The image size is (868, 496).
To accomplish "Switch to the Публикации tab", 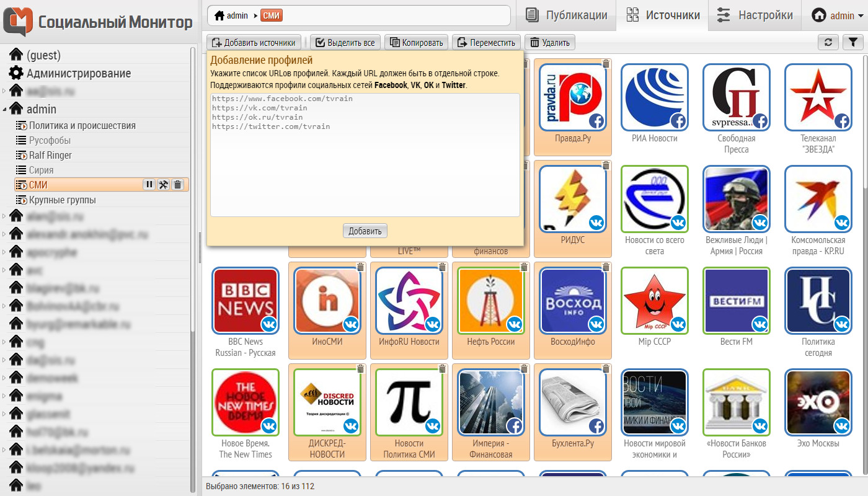I will pos(566,15).
